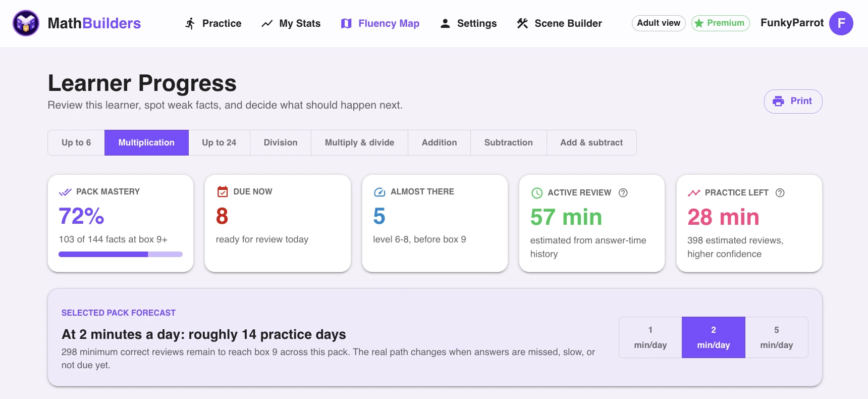
Task: Switch to the Division tab
Action: click(281, 142)
